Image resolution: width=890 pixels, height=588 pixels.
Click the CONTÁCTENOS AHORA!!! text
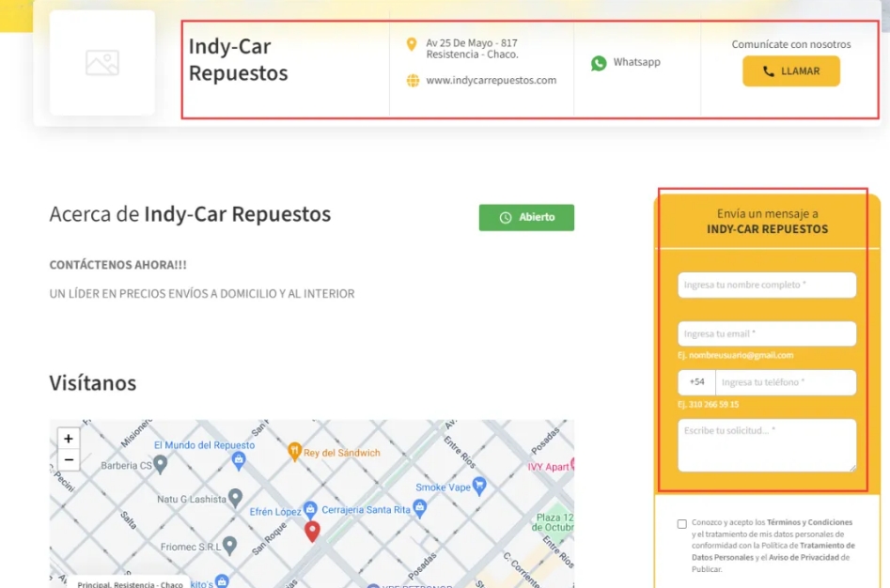pos(118,265)
